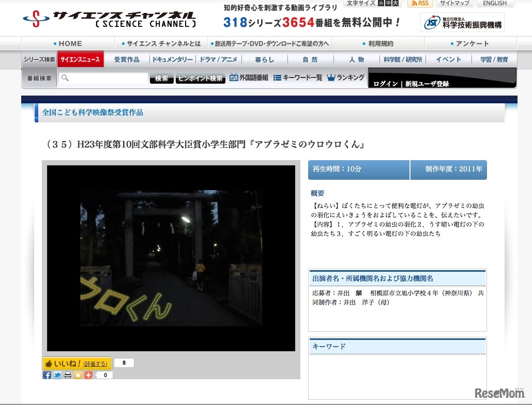Screen dimensions: 532x405
Task: Click 出演者名・所属機関名および協力機関名 heading
Action: [x=373, y=278]
